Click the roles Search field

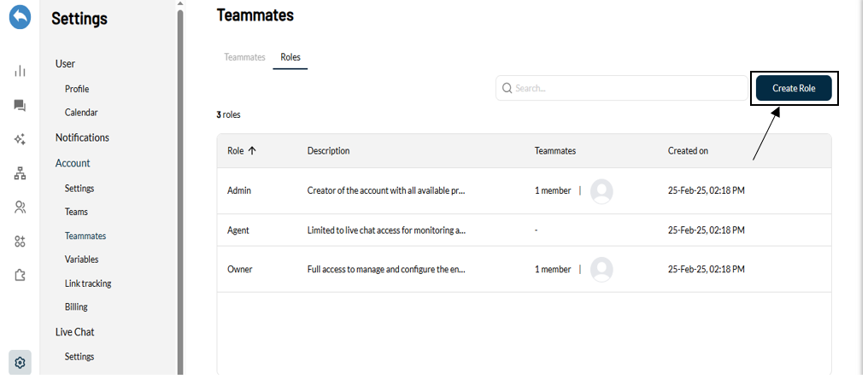[622, 88]
